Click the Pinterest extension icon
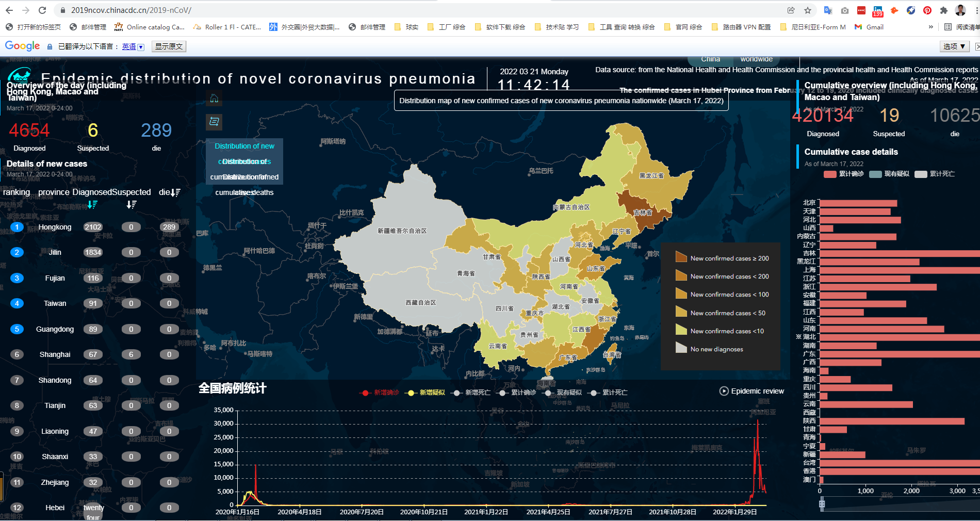The image size is (980, 521). pos(927,10)
